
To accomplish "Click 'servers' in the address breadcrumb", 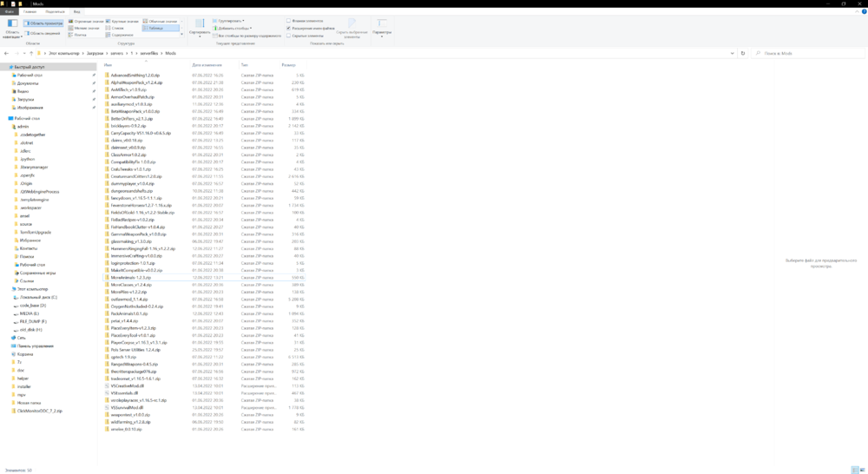I will 117,53.
